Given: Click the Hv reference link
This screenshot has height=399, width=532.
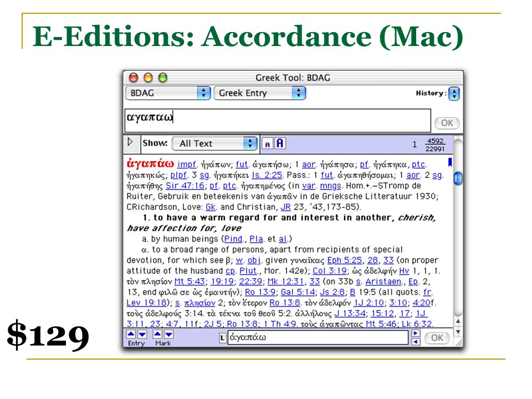Looking at the screenshot, I should (404, 271).
